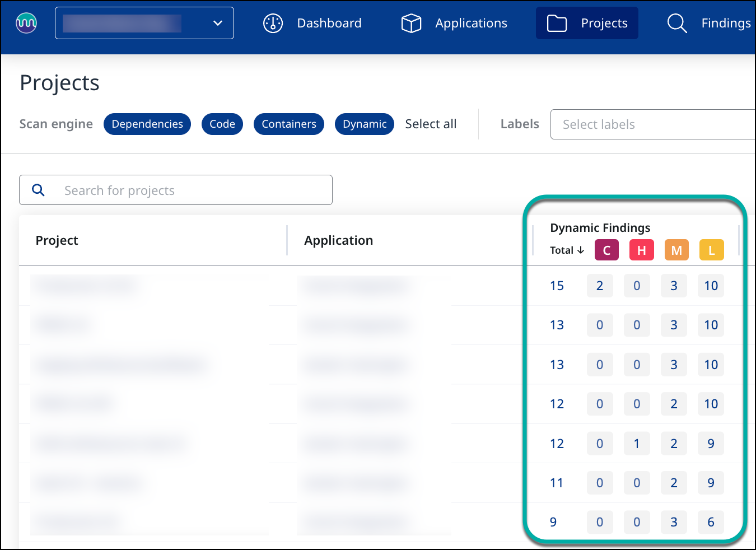The height and width of the screenshot is (550, 756).
Task: Click the search icon in project search box
Action: point(38,190)
